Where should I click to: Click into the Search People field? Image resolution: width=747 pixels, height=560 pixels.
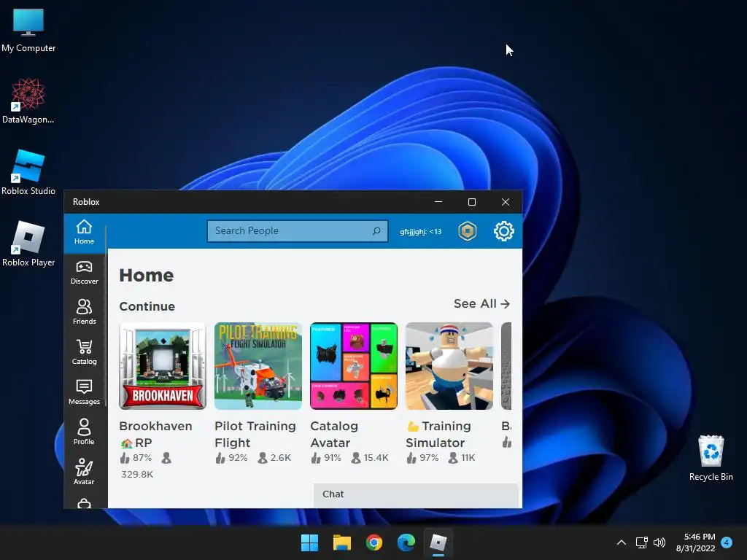click(298, 231)
